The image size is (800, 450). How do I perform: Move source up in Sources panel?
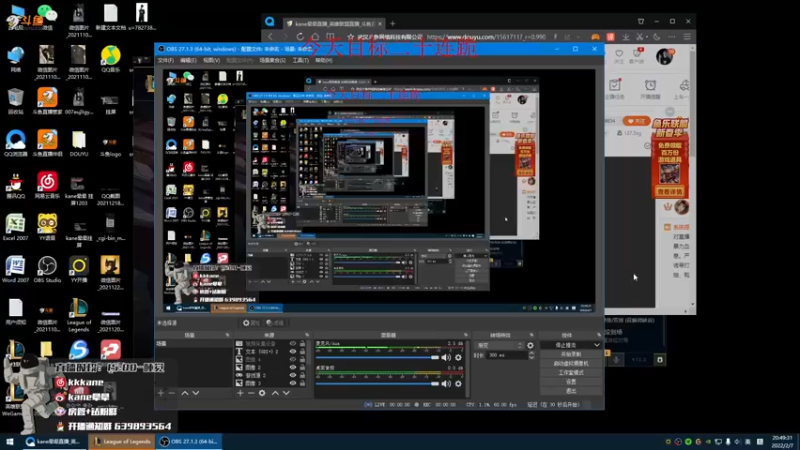coord(275,393)
